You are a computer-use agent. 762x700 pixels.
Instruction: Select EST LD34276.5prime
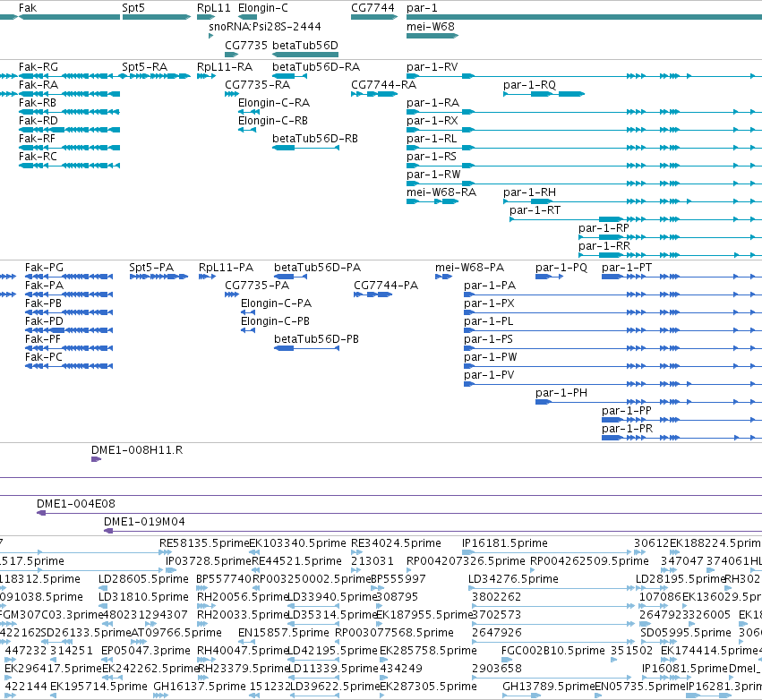[x=513, y=579]
